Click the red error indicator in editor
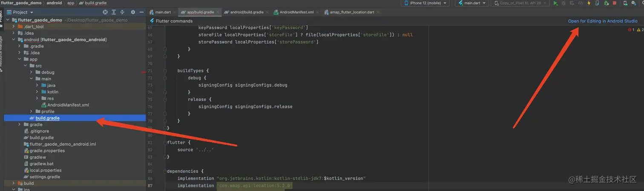Viewport: 644px width, 191px height. click(x=631, y=30)
